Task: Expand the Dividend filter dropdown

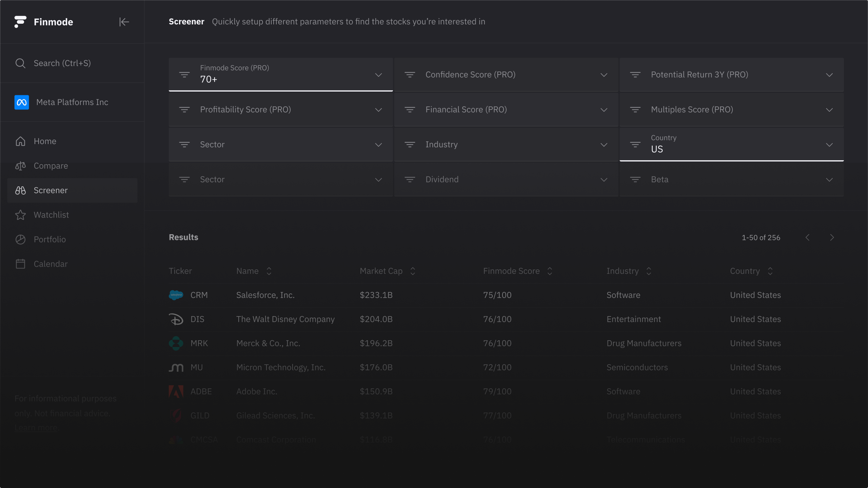Action: [x=604, y=180]
